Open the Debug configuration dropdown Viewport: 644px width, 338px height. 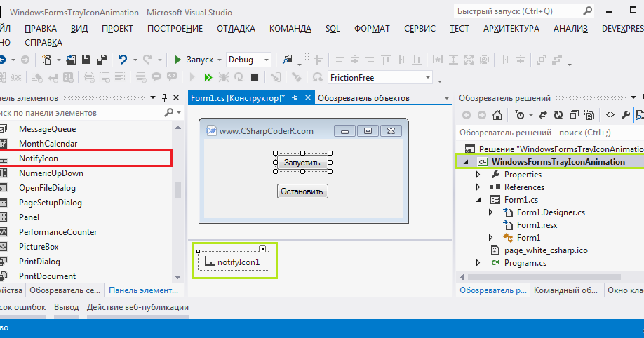pos(266,60)
